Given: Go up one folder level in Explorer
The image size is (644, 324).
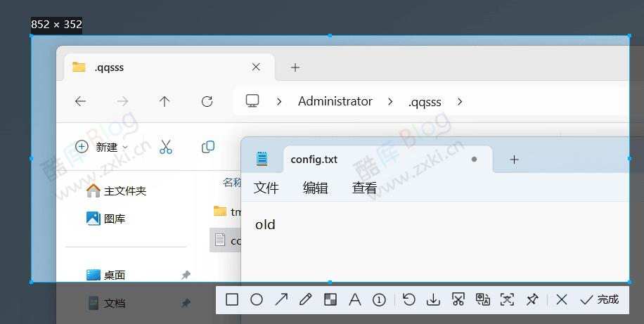Looking at the screenshot, I should pos(165,101).
